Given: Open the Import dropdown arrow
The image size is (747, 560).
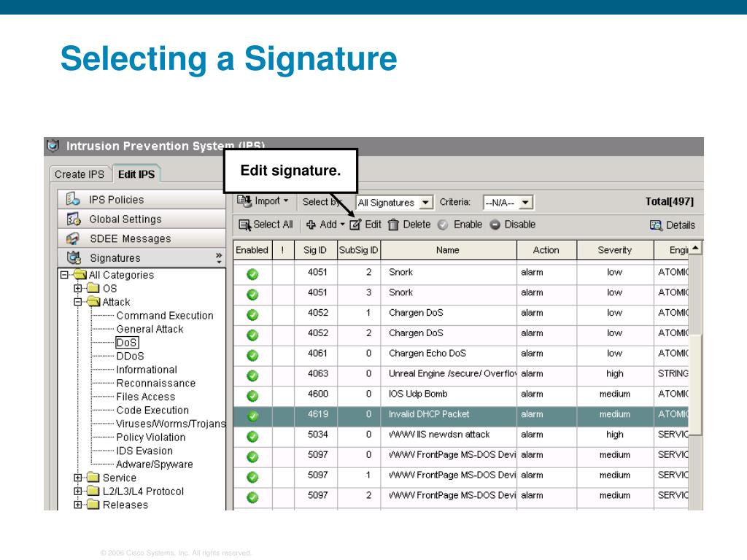Looking at the screenshot, I should tap(286, 201).
